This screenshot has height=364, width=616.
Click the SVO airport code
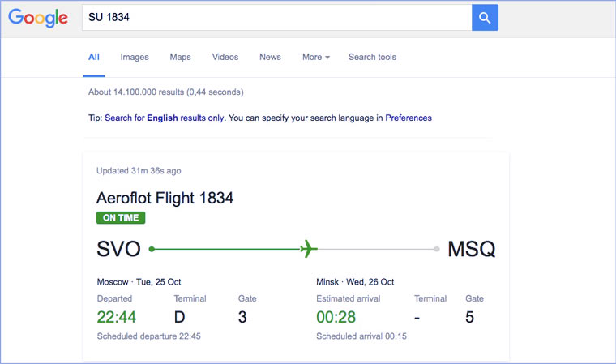click(x=118, y=249)
